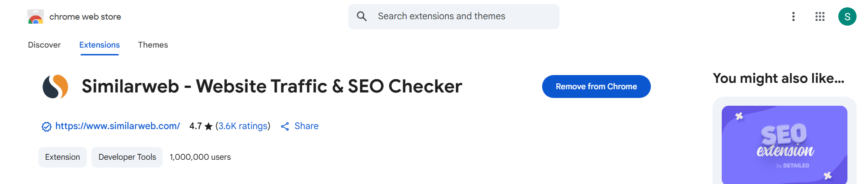Select the Extensions tab
Viewport: 868px width, 184px height.
click(99, 45)
